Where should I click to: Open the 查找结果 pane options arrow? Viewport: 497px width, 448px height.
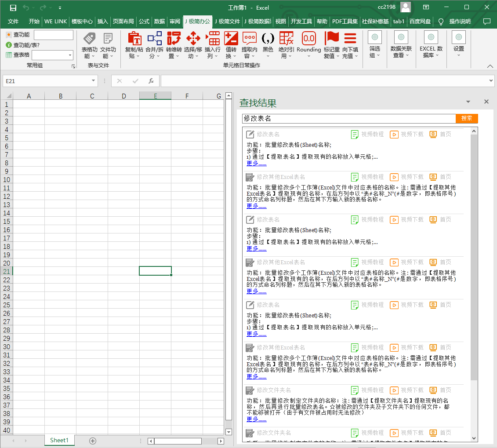point(468,102)
